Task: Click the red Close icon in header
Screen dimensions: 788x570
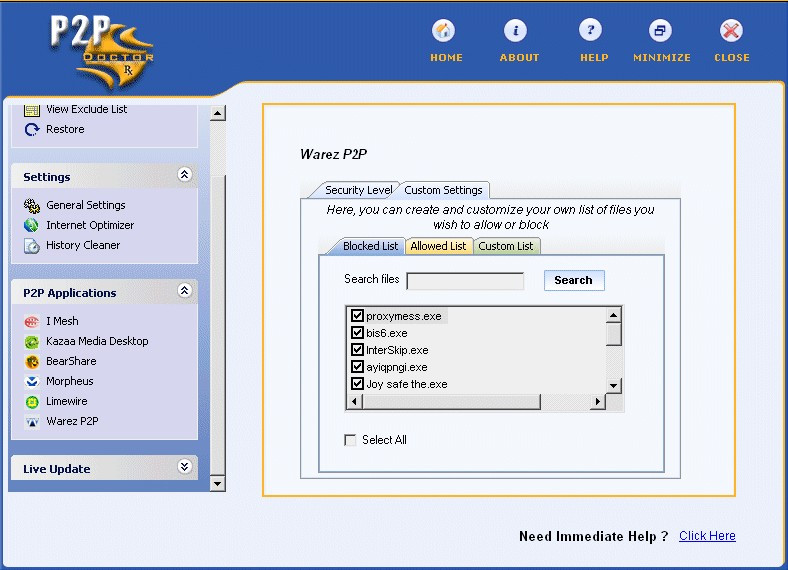Action: click(x=731, y=30)
